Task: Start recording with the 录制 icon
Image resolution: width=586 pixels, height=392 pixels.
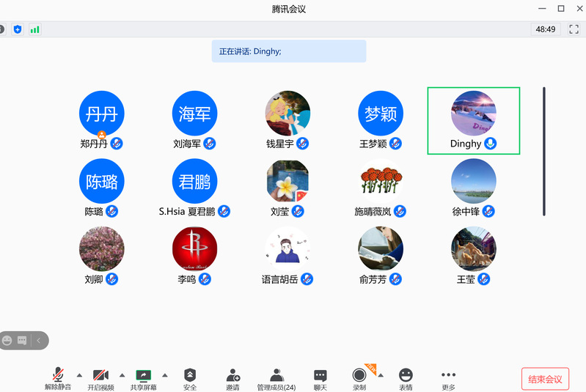Action: click(359, 375)
